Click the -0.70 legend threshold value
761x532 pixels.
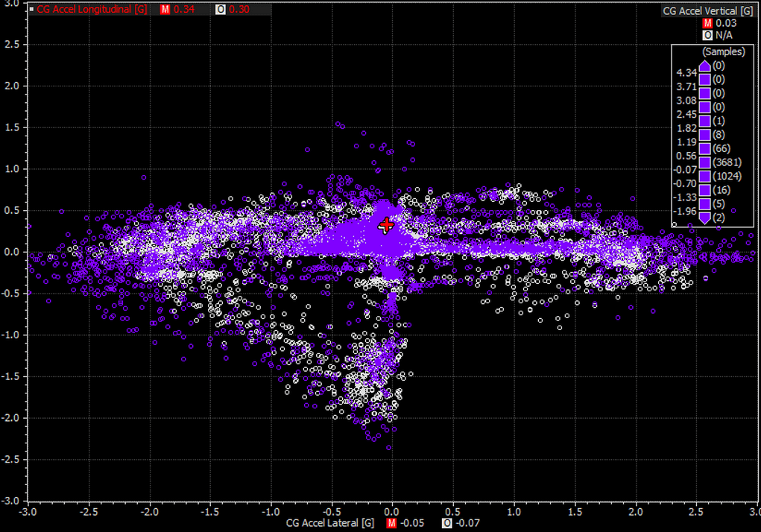[685, 183]
